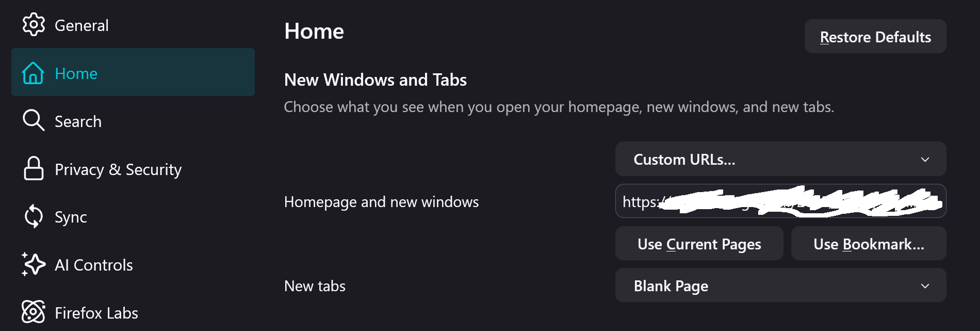Open Firefox Labs settings

pyautogui.click(x=96, y=313)
